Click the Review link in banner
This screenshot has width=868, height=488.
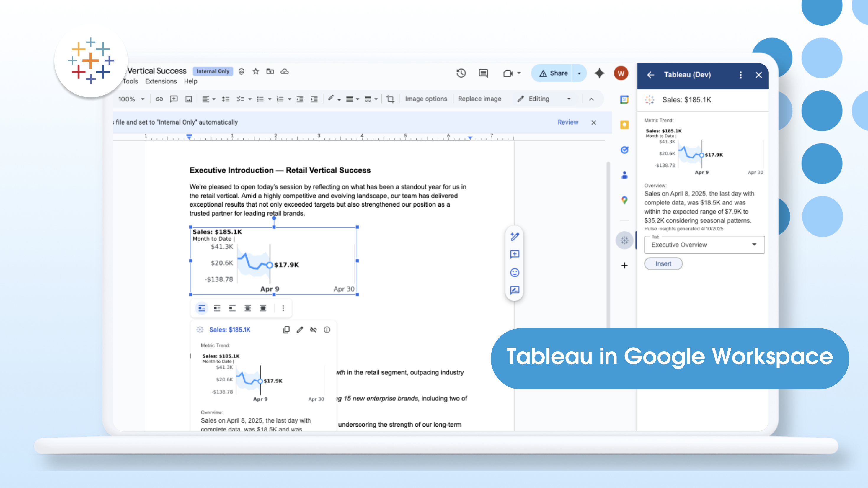click(x=568, y=122)
